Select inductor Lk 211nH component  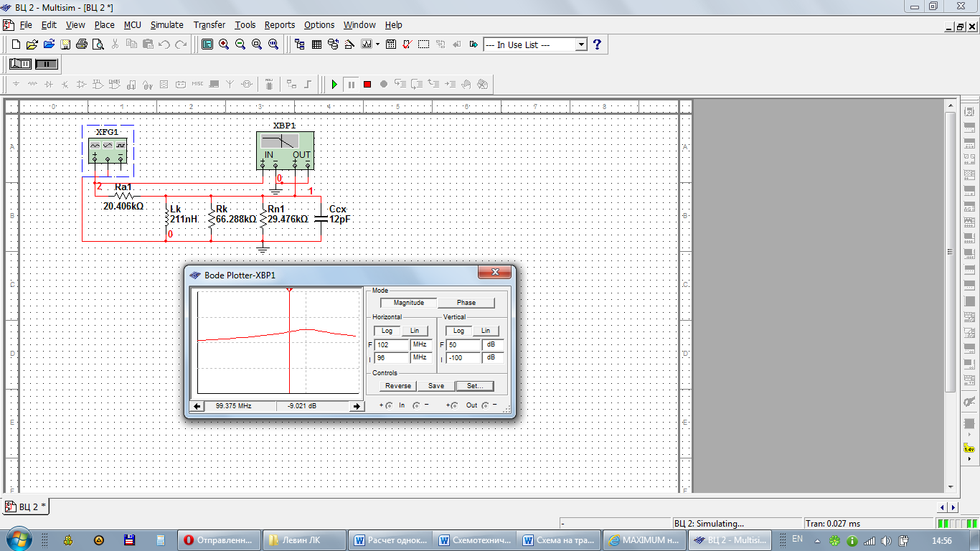[x=166, y=218]
